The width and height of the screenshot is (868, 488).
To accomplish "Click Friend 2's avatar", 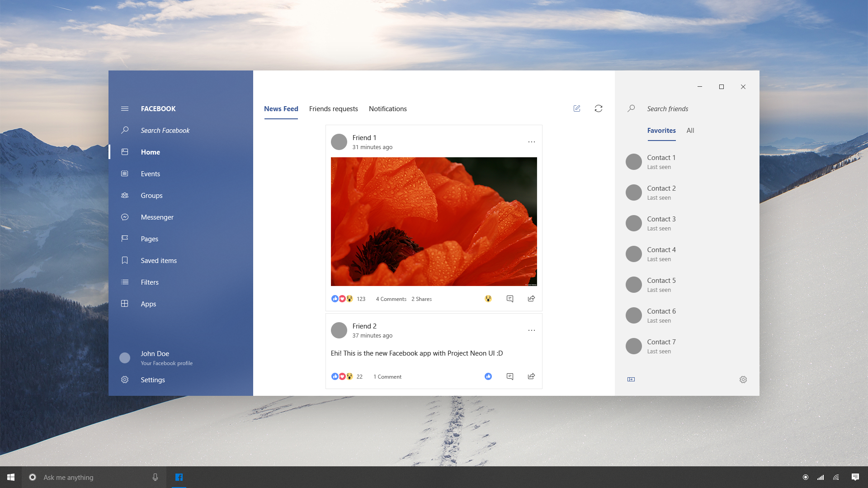I will pos(339,330).
